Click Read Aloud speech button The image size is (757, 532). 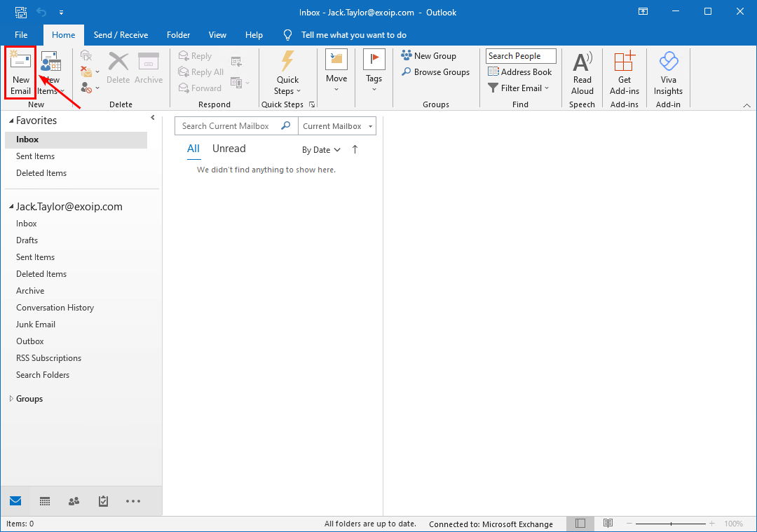click(582, 73)
